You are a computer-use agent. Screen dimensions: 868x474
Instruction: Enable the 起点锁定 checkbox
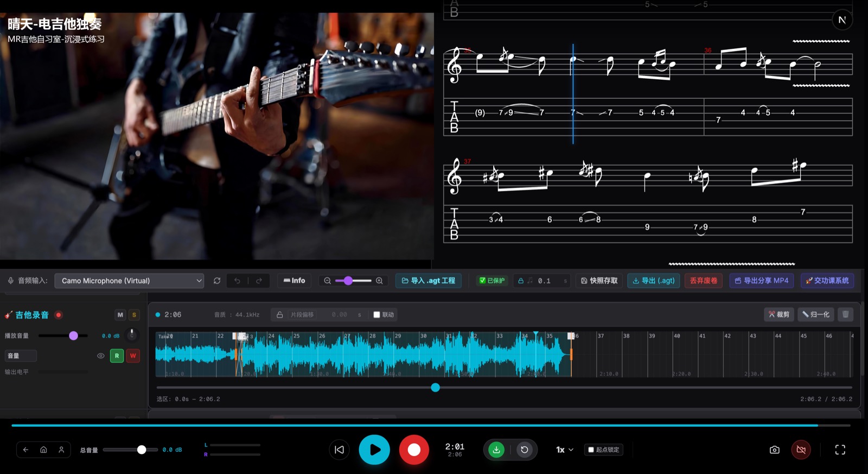pyautogui.click(x=591, y=450)
